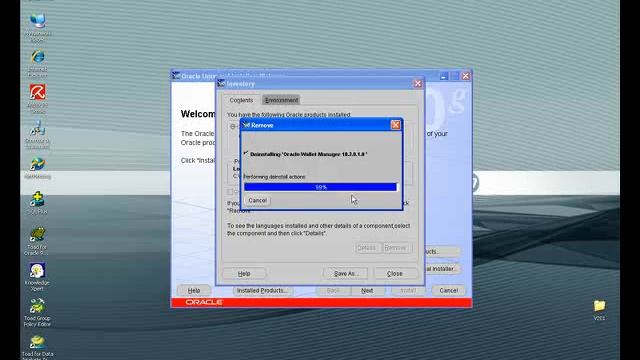Click Next in the installer window
Image resolution: width=640 pixels, height=360 pixels.
367,291
